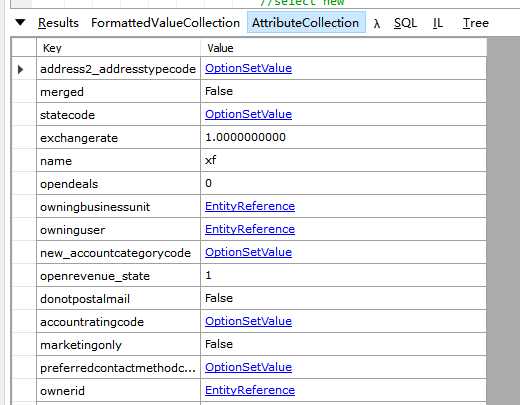The width and height of the screenshot is (520, 405).
Task: Click the False value of marketingonly
Action: pos(219,344)
